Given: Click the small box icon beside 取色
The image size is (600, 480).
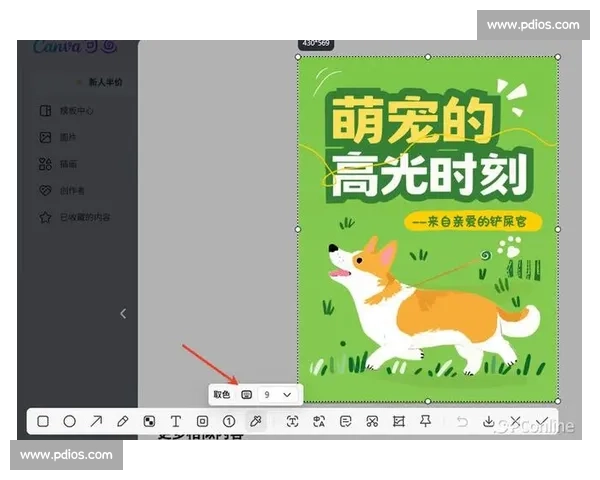Looking at the screenshot, I should [x=246, y=395].
